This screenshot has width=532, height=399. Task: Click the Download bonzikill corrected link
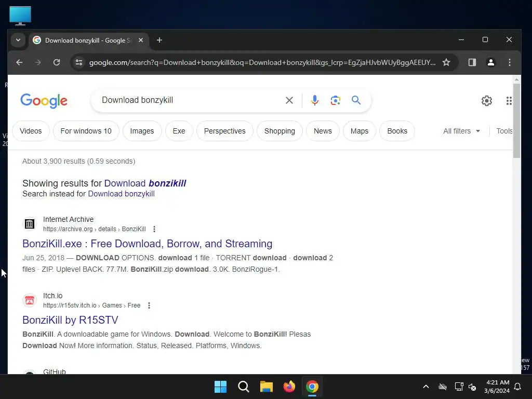click(x=145, y=183)
